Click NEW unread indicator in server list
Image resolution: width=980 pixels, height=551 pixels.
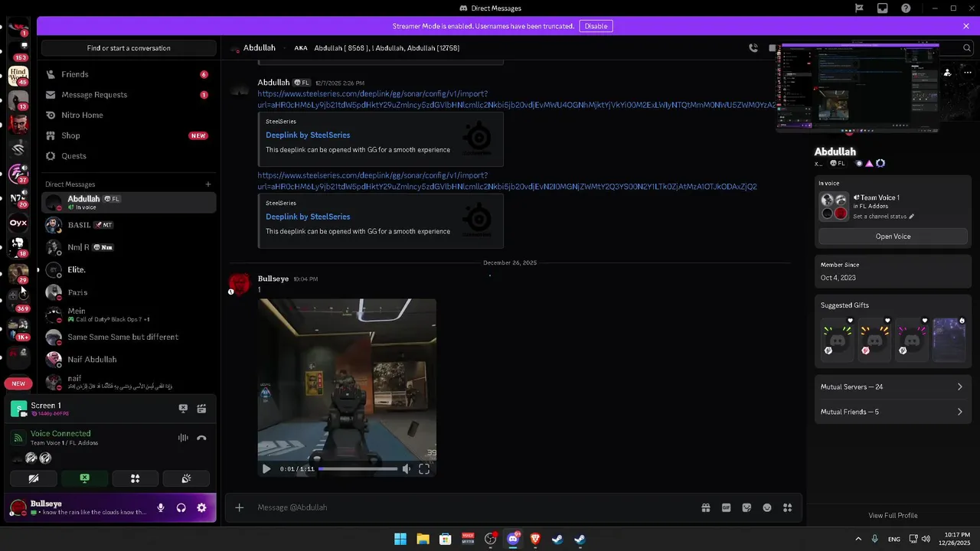pos(18,383)
